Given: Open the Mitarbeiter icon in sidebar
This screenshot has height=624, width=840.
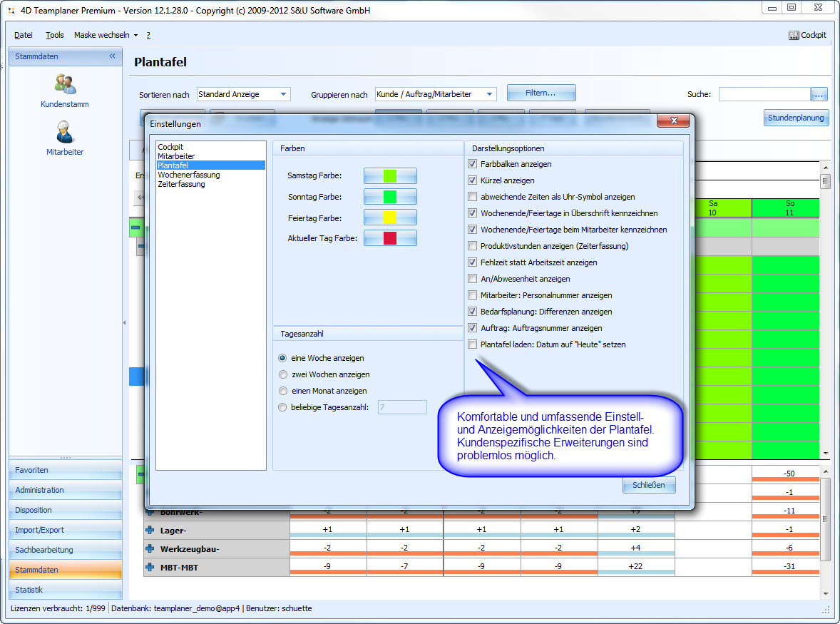Looking at the screenshot, I should point(65,133).
